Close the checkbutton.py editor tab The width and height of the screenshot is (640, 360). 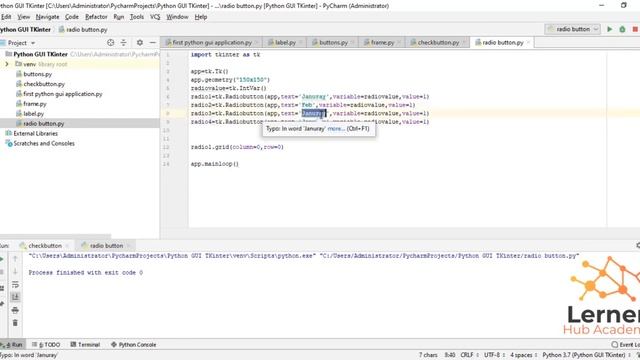point(464,42)
